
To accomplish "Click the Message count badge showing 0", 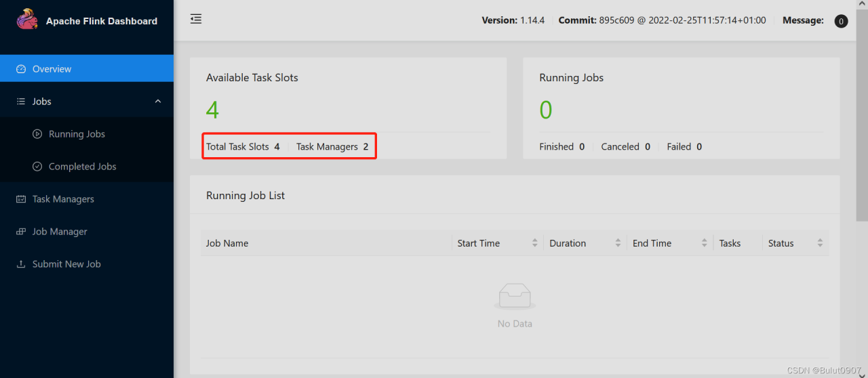I will pos(841,21).
